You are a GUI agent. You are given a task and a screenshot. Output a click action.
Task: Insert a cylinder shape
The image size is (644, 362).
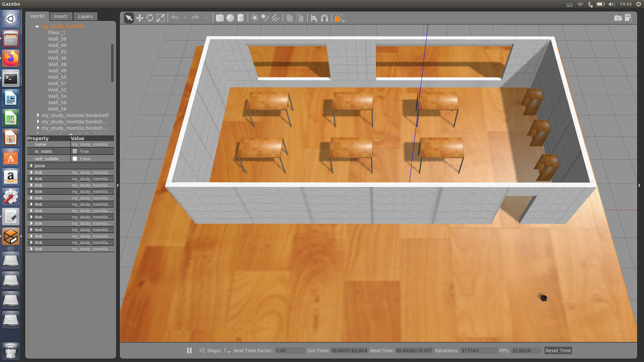tap(240, 18)
